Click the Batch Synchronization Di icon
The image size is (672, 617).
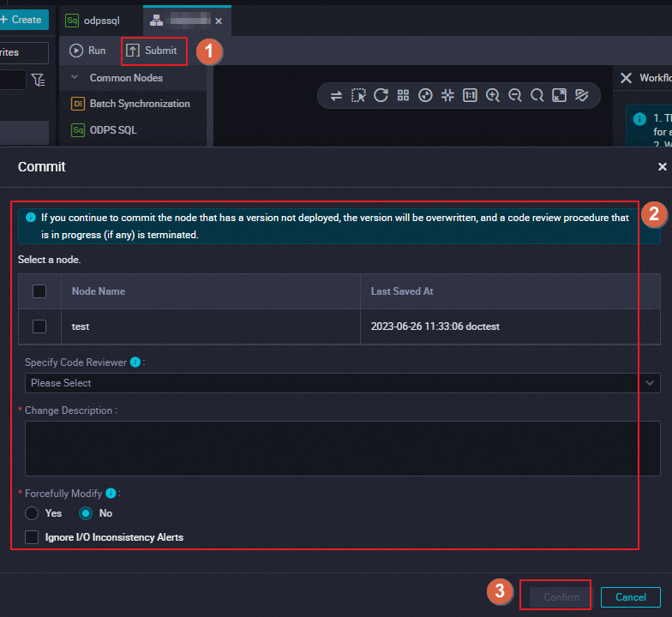point(78,104)
